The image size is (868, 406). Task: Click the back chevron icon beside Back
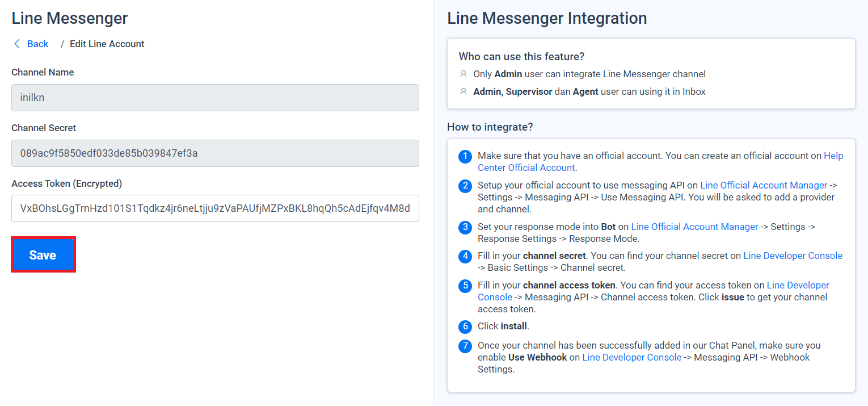(x=17, y=44)
